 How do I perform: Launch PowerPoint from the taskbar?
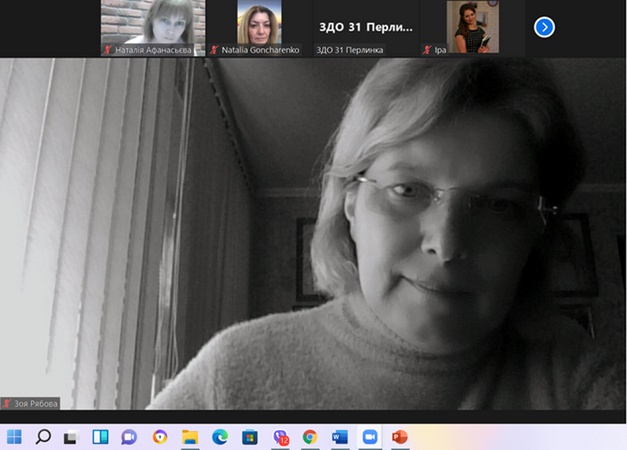pyautogui.click(x=399, y=437)
